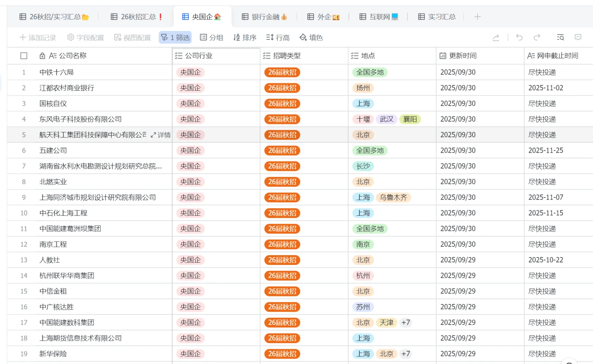
Task: Select the 地点 column header
Action: [392, 56]
